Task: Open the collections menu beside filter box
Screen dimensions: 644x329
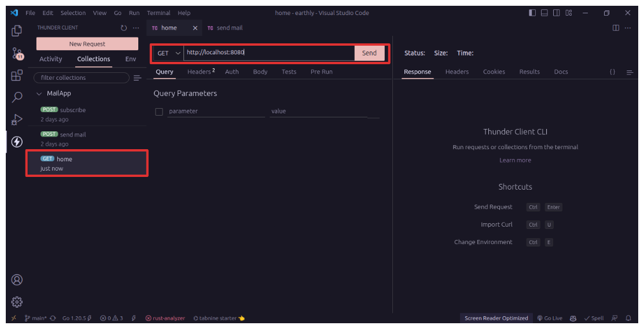Action: coord(138,78)
